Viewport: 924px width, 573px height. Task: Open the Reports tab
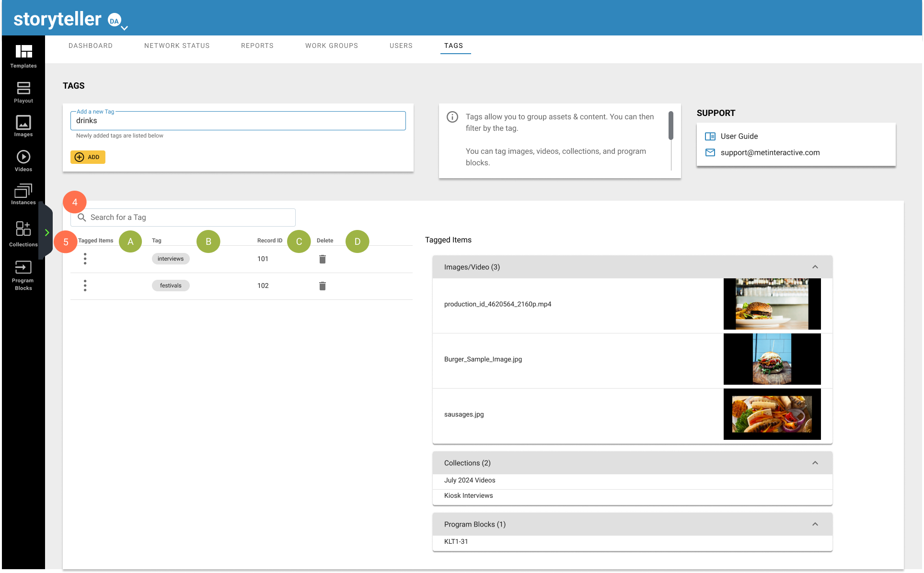[x=257, y=46]
